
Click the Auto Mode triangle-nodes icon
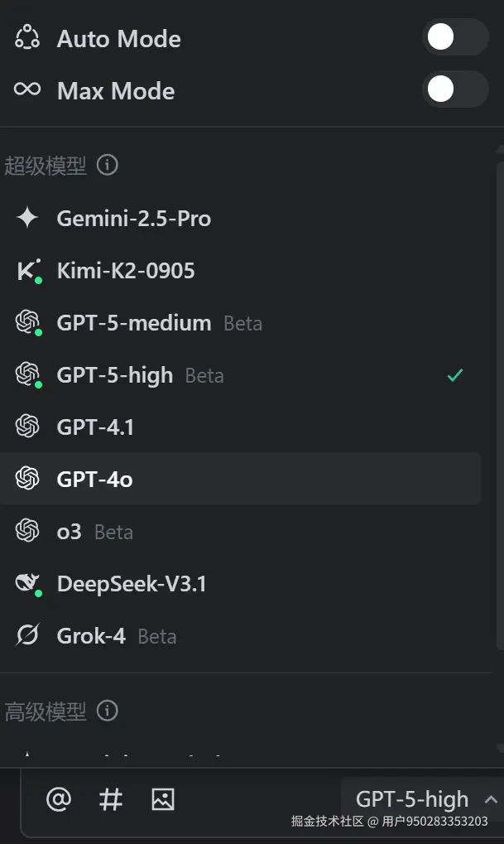click(27, 38)
